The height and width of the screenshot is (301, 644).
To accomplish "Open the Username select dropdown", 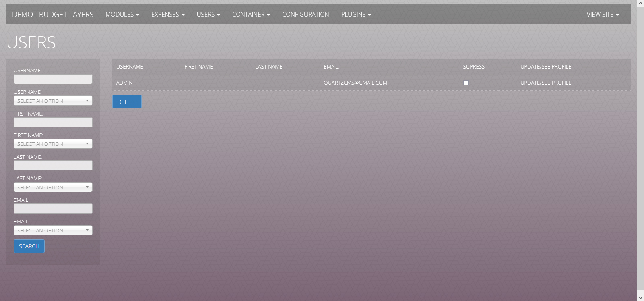I will pyautogui.click(x=53, y=101).
